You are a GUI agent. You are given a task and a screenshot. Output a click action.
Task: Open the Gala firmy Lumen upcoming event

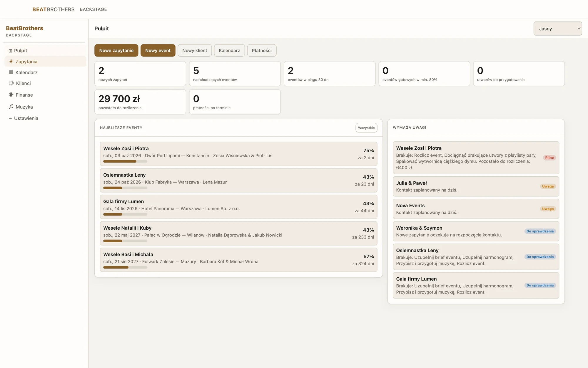238,207
